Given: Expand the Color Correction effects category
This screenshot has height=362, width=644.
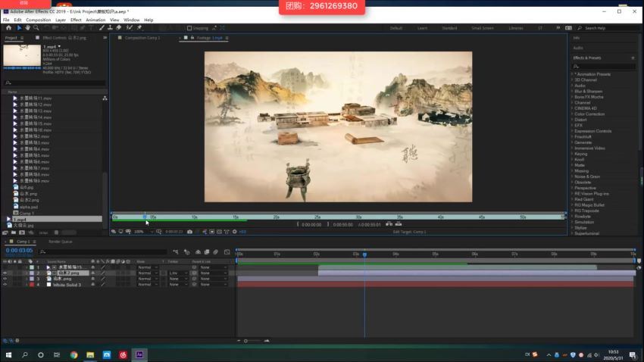Looking at the screenshot, I should 572,114.
